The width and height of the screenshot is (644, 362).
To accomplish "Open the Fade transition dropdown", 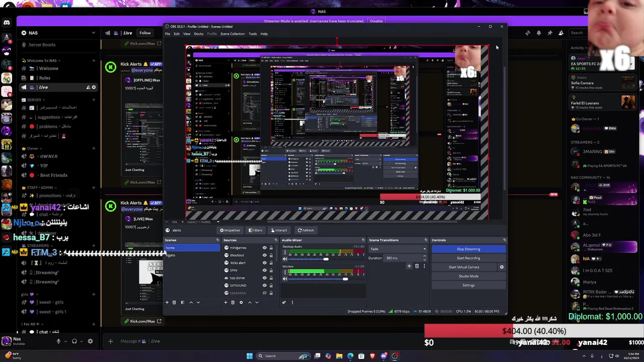I will click(398, 249).
